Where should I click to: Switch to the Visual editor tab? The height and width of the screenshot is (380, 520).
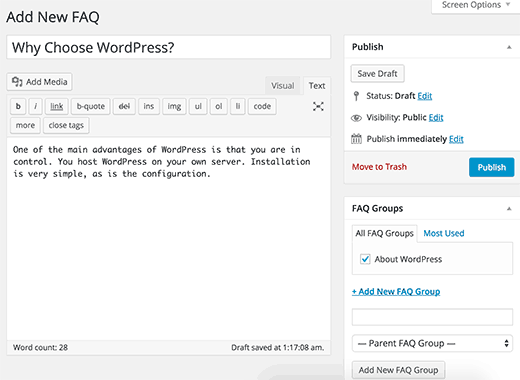tap(283, 86)
